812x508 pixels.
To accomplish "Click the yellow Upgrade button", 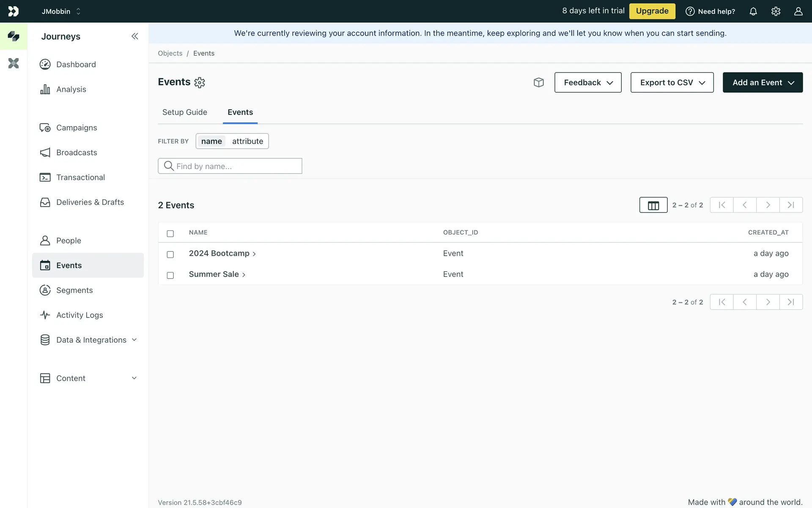I will 652,11.
